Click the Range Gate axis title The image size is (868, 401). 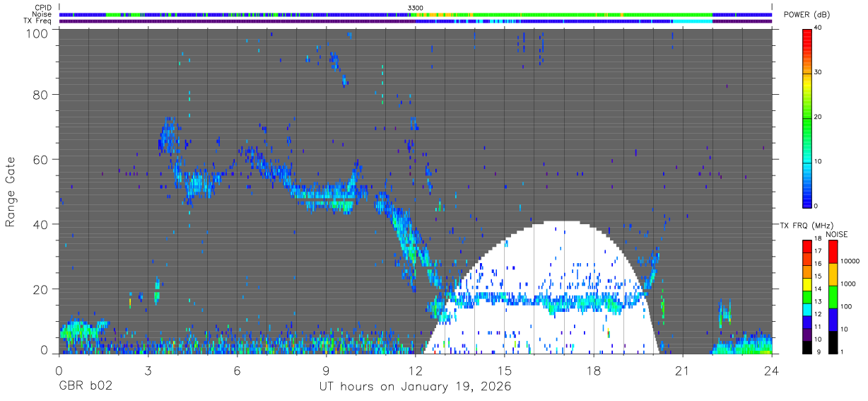pyautogui.click(x=11, y=192)
